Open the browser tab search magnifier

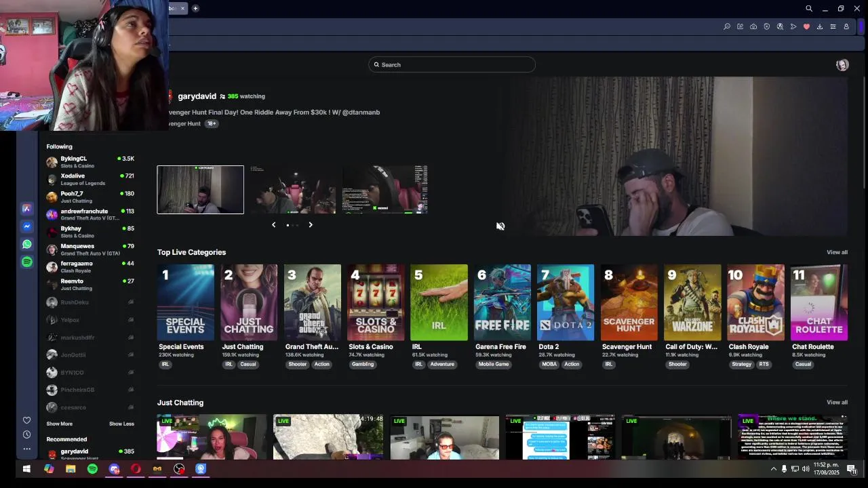tap(809, 9)
